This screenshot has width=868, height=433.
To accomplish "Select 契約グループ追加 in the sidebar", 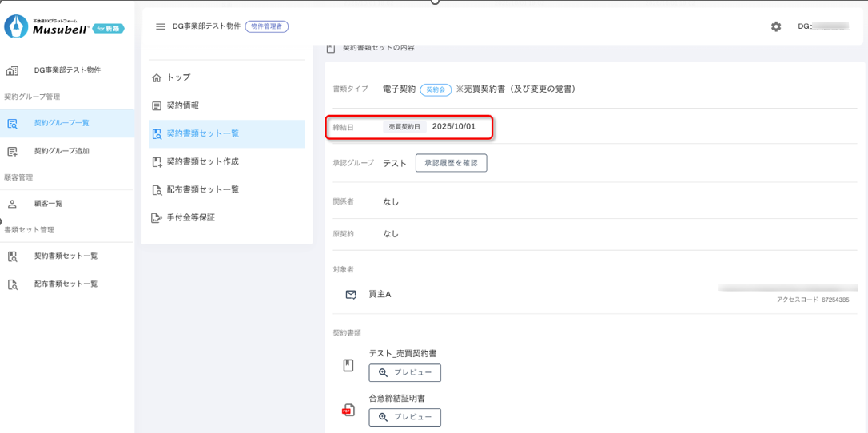I will [62, 151].
